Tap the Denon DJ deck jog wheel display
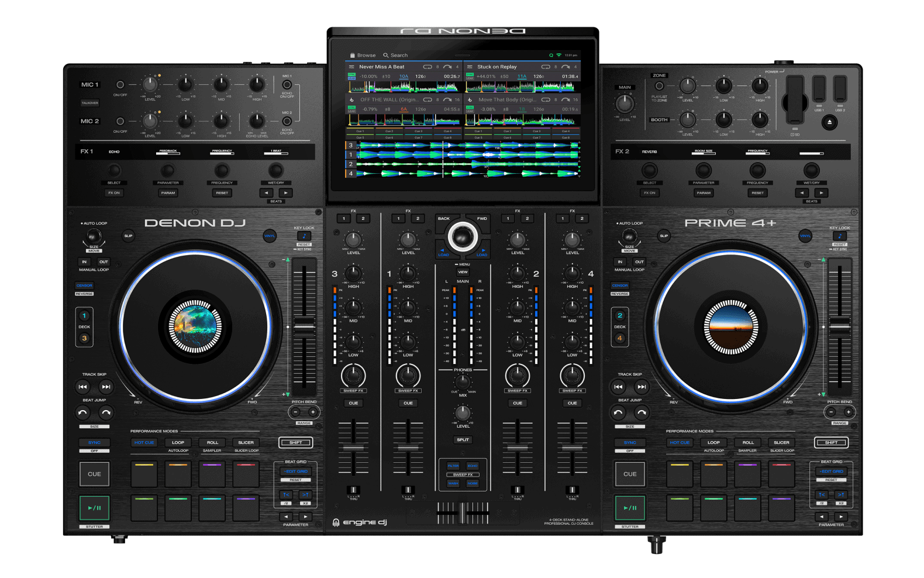This screenshot has height=578, width=924. [195, 326]
